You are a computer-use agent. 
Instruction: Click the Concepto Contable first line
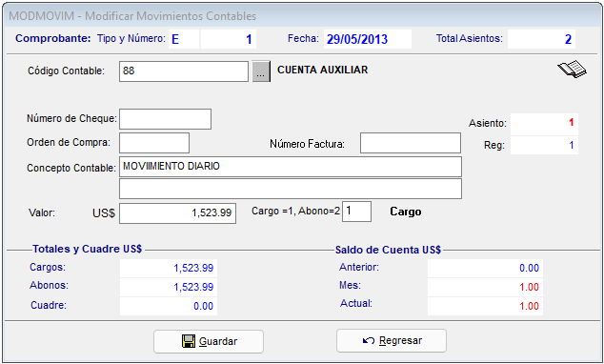click(x=291, y=167)
